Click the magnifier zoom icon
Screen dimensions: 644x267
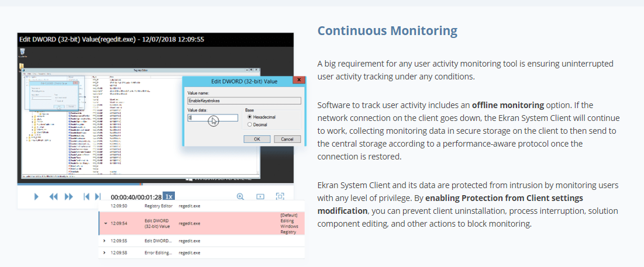tap(240, 196)
